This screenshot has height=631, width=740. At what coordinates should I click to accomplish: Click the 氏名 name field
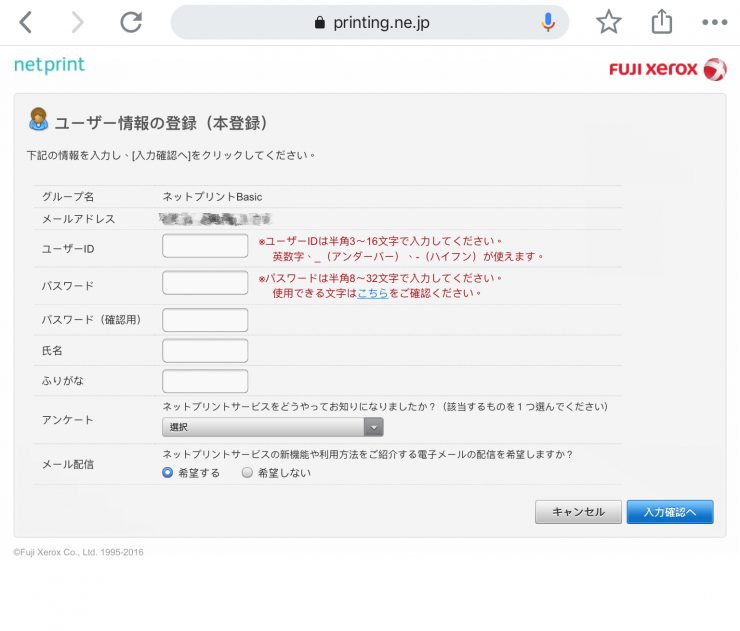205,351
